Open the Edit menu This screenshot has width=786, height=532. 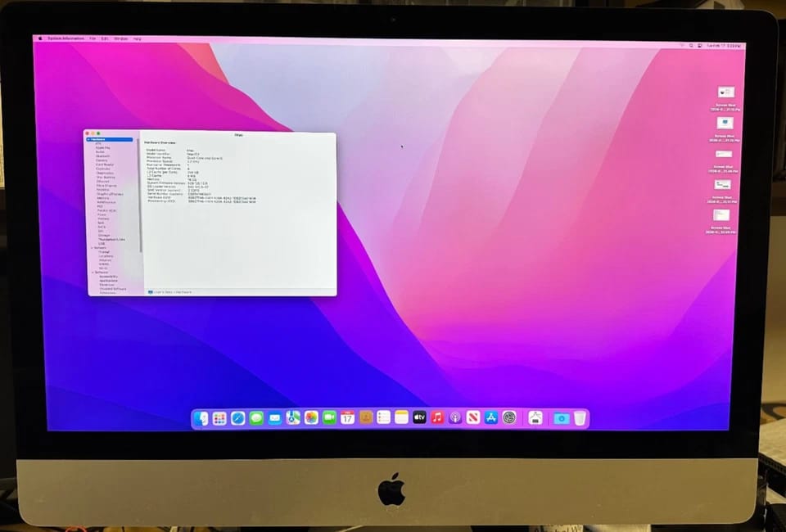pyautogui.click(x=105, y=38)
